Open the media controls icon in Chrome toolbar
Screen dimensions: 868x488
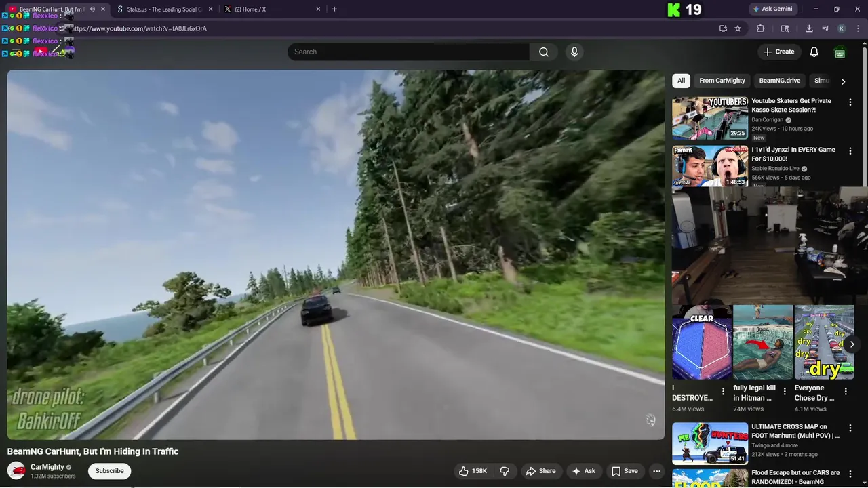[825, 28]
